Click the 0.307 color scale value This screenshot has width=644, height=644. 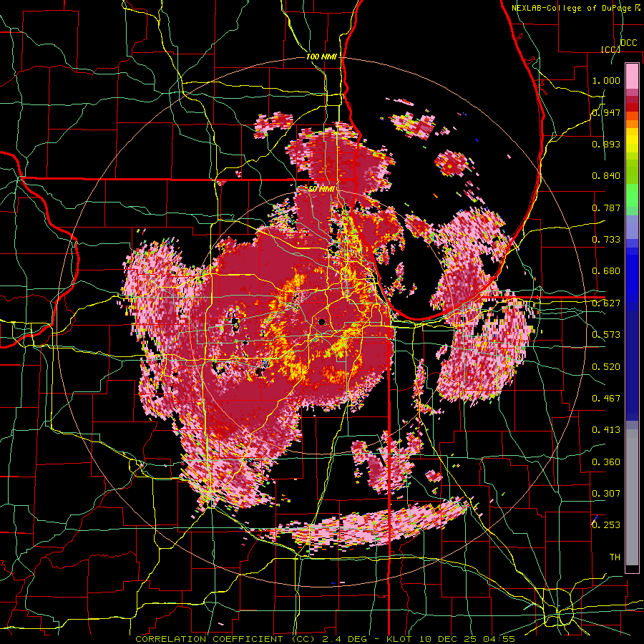tap(606, 494)
